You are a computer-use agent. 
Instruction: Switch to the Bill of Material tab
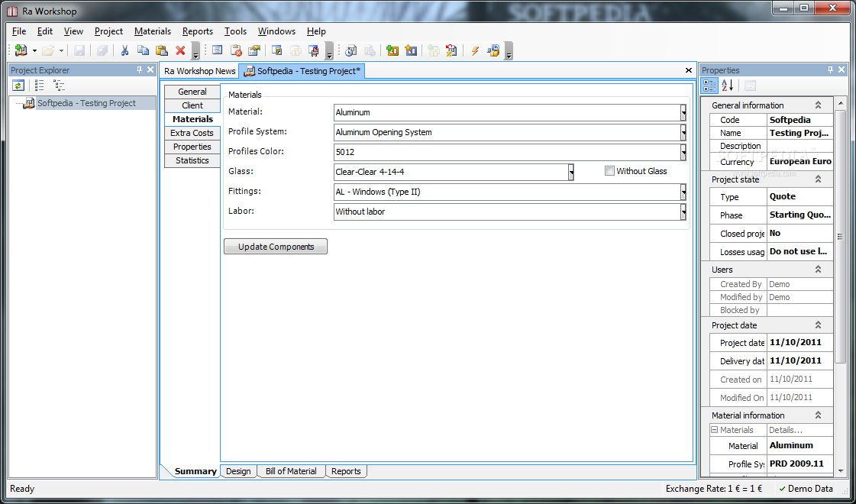pos(291,471)
